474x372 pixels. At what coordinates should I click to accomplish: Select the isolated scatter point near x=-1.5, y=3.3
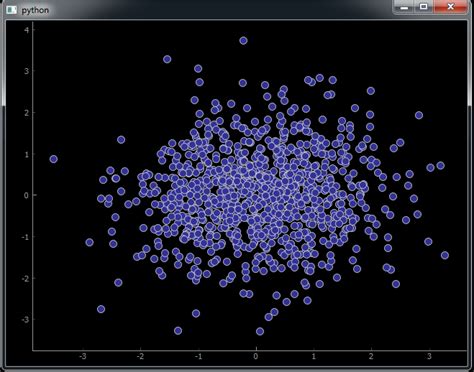pyautogui.click(x=167, y=59)
